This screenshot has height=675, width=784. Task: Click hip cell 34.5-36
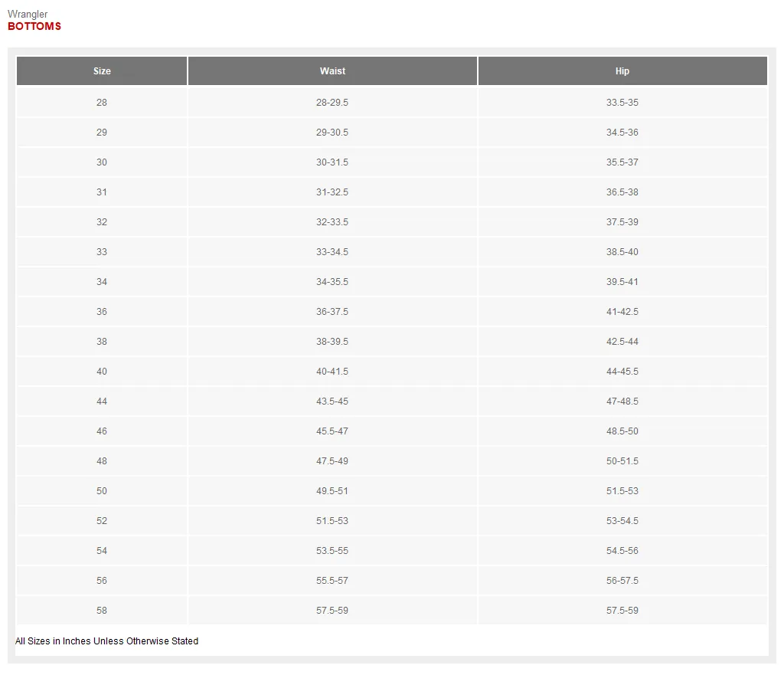pos(622,133)
